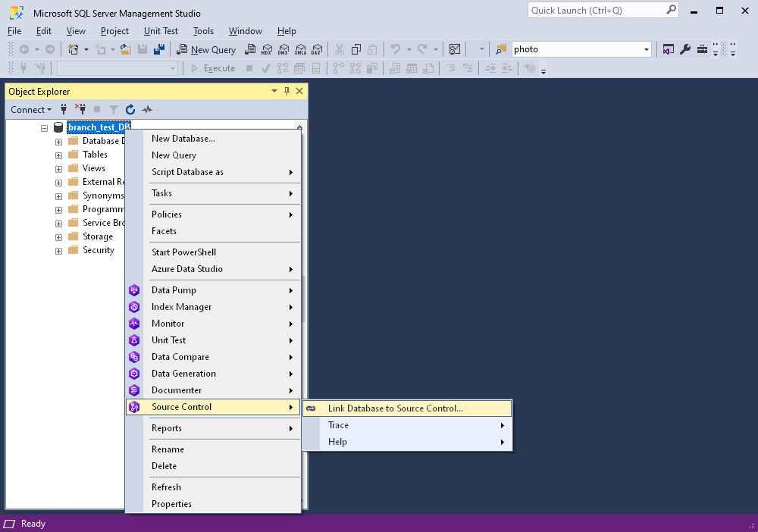Open the Project menu
Image resolution: width=758 pixels, height=532 pixels.
(114, 31)
